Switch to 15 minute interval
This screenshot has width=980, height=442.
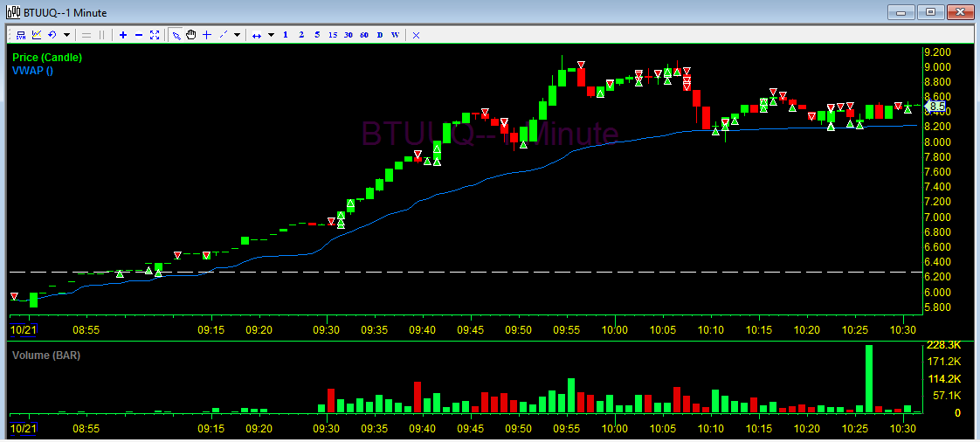click(x=333, y=35)
